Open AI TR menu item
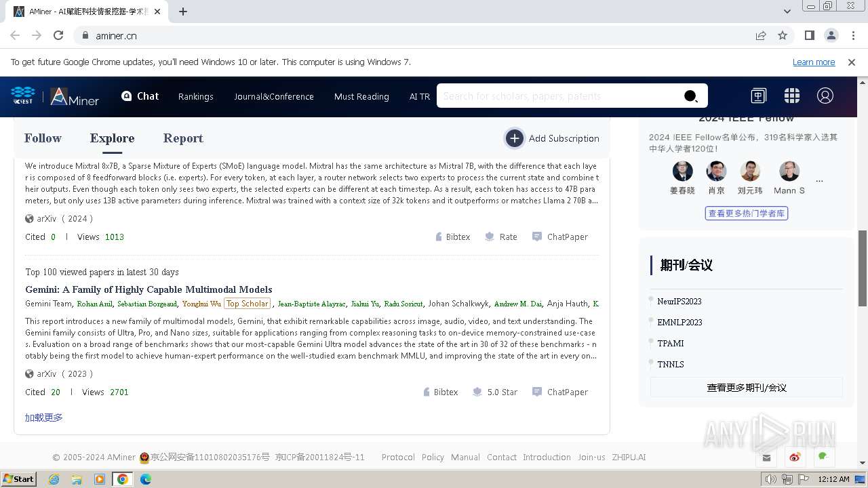Screen dimensions: 868x488 point(420,96)
